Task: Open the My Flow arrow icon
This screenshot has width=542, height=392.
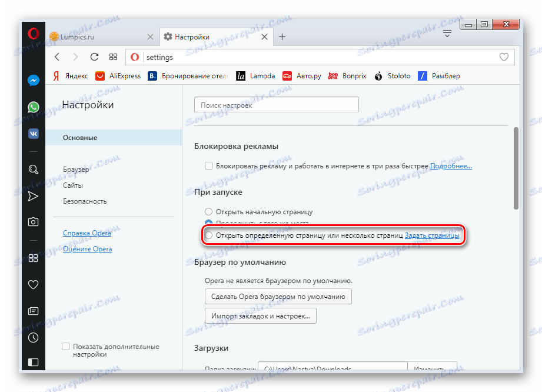Action: pyautogui.click(x=33, y=197)
